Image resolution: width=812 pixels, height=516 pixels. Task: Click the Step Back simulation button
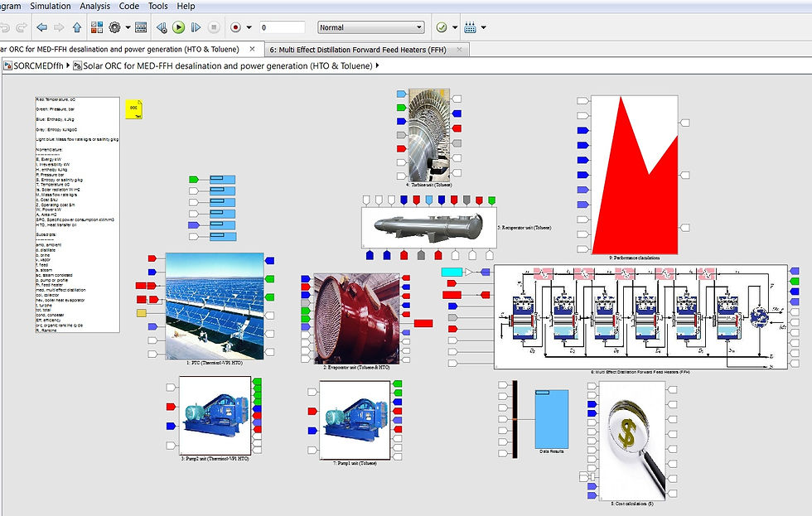(162, 27)
